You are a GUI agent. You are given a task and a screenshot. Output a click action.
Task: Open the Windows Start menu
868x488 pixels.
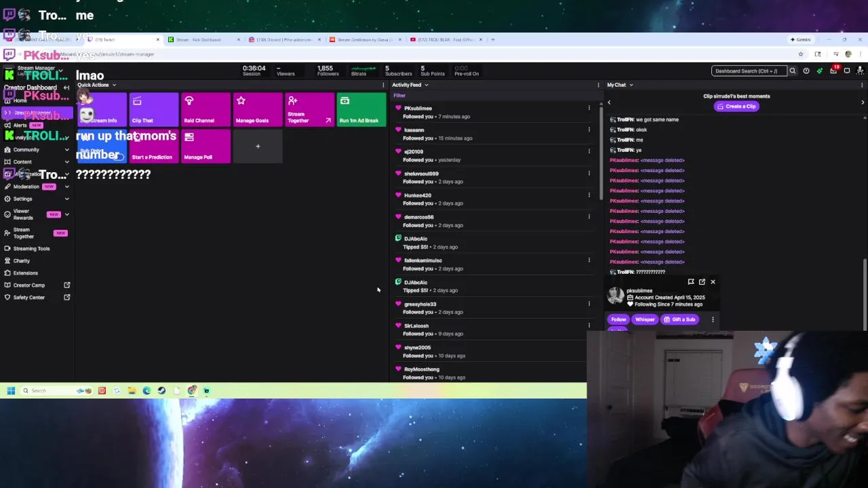(x=11, y=390)
